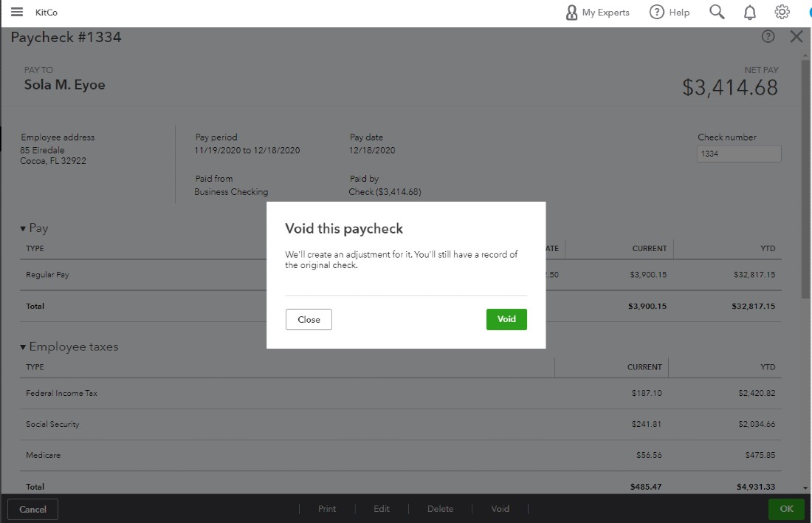Select Edit in the footer bar
Image resolution: width=812 pixels, height=523 pixels.
coord(381,508)
